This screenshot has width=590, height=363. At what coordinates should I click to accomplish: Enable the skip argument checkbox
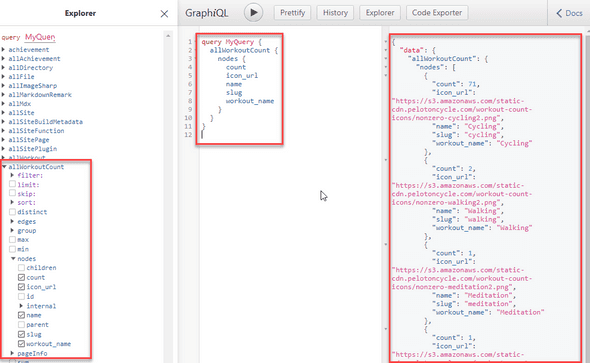[12, 193]
